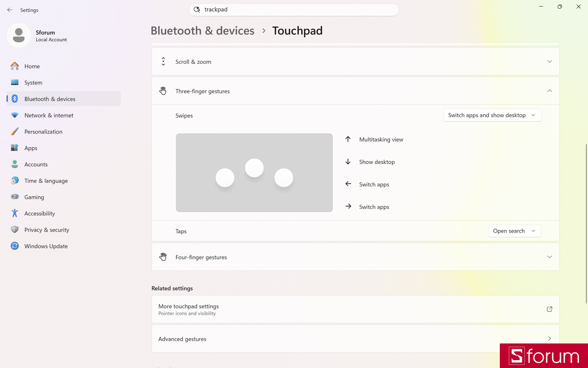Screen dimensions: 588x368
Task: Open Advanced gestures via its chevron
Action: [549, 339]
